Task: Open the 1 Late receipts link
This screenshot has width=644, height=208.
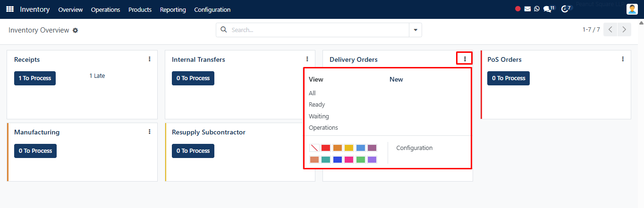Action: click(x=97, y=75)
